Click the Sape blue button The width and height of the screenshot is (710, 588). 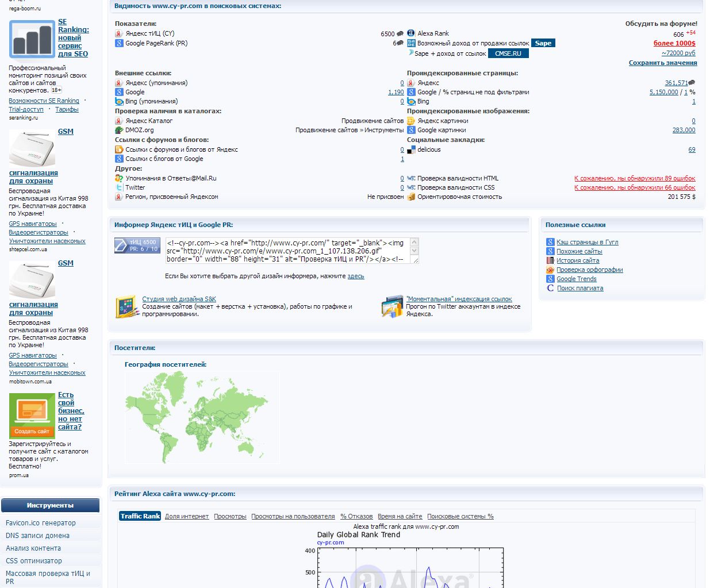click(543, 43)
